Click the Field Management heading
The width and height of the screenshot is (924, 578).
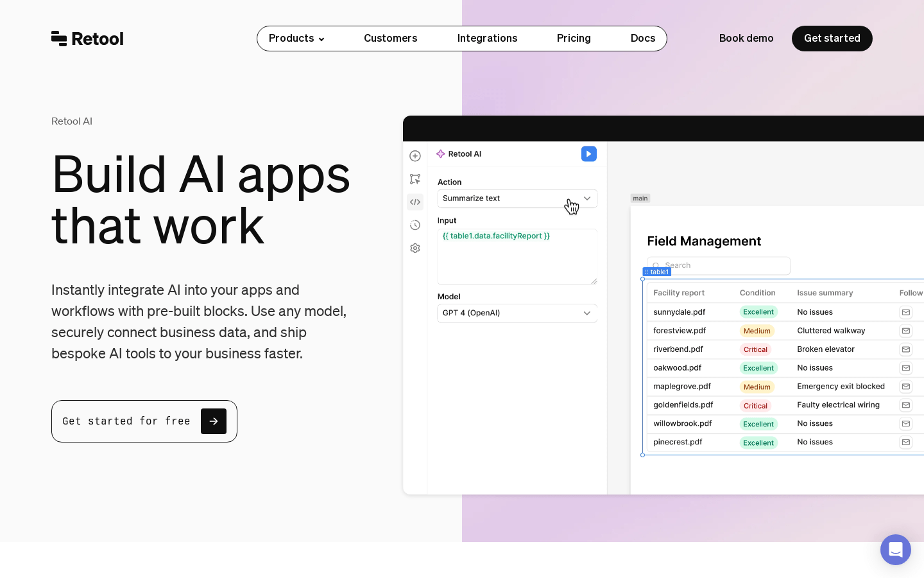coord(704,241)
